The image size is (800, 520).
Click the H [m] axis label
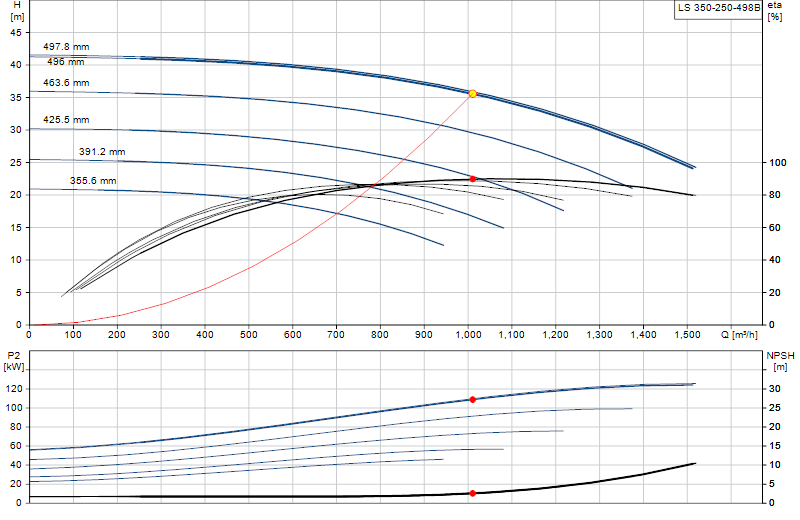coord(17,11)
